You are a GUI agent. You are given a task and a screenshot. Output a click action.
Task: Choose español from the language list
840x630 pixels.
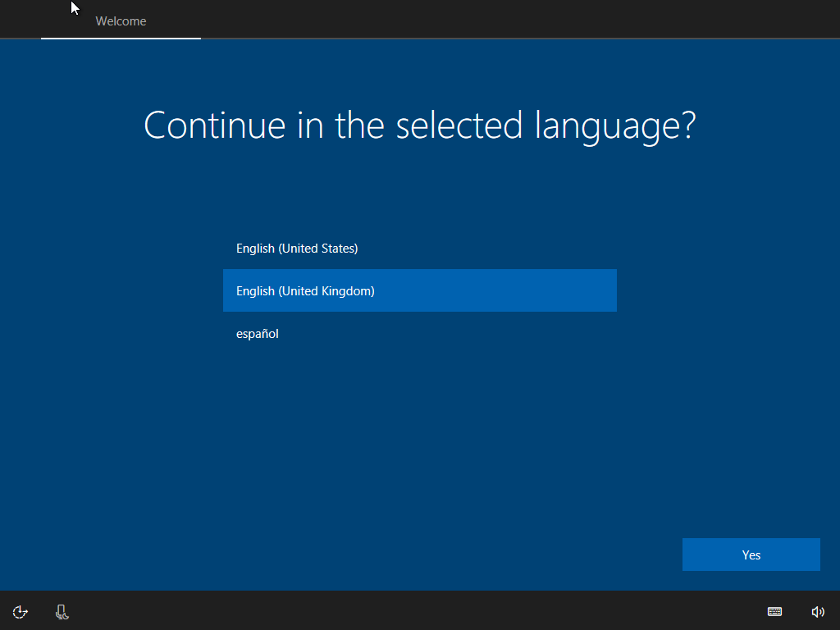[420, 333]
